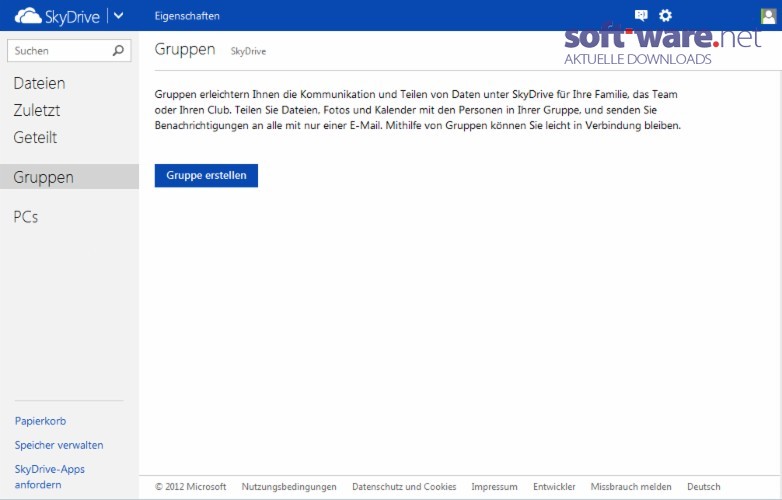
Task: Open Geteilt in the sidebar
Action: tap(35, 137)
